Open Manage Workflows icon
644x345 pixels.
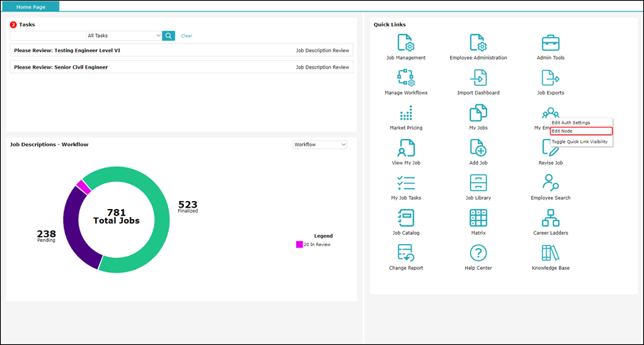click(406, 78)
